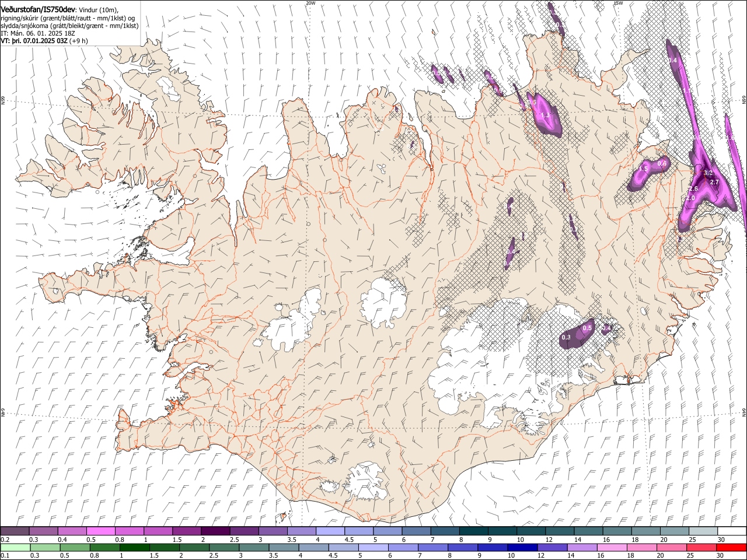Click the 2.0 precipitation value on the east coast
Screen dimensions: 747x560
coord(690,198)
